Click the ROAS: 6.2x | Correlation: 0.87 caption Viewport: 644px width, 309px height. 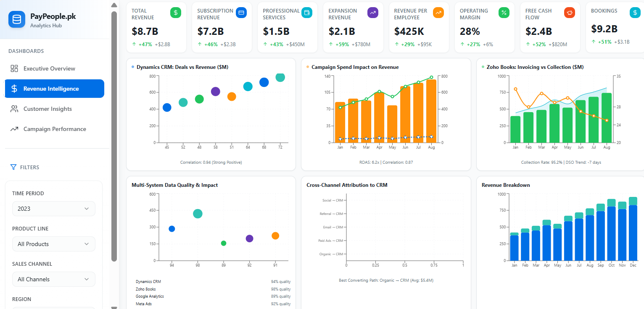pos(386,162)
